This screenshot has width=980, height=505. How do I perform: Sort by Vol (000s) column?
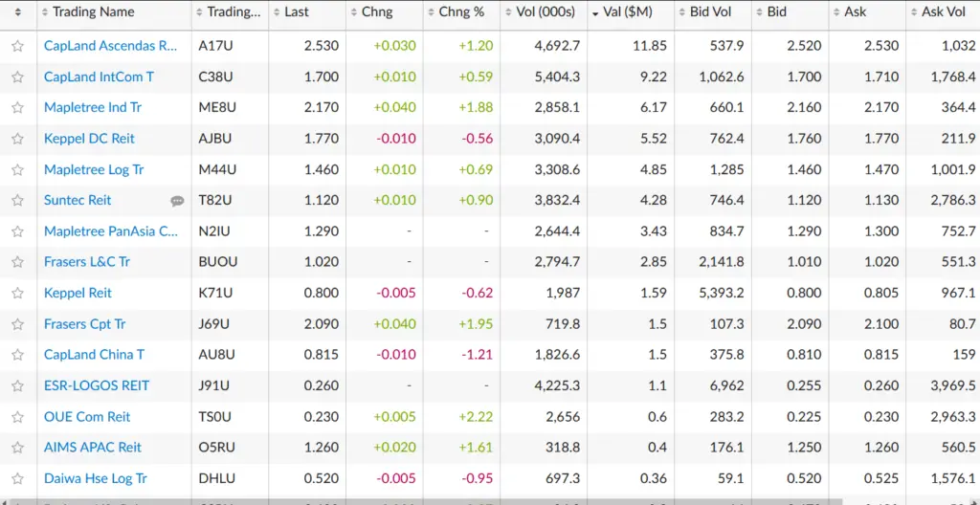544,11
